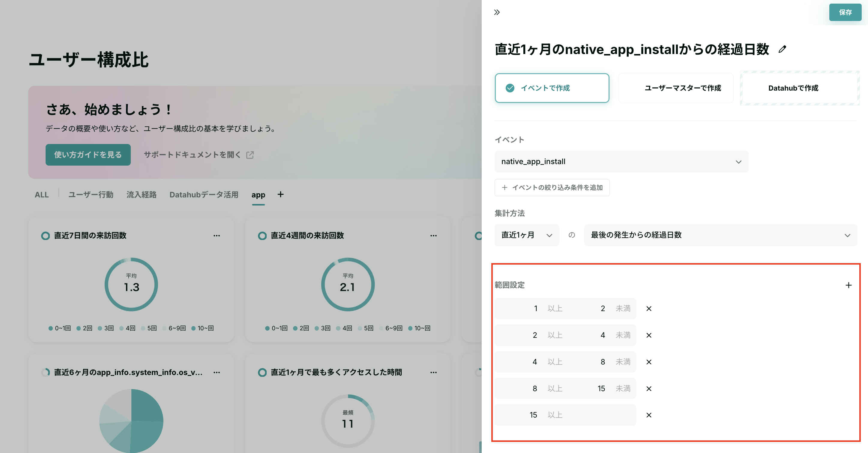This screenshot has width=868, height=453.
Task: Open the 直近1ヶ月 period dropdown
Action: (527, 235)
